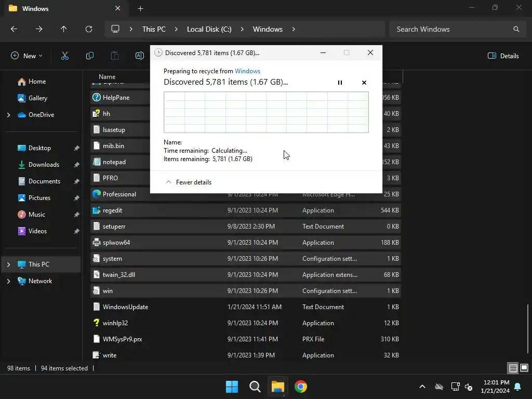The image size is (532, 399).
Task: Show hidden system tray icons
Action: (x=422, y=387)
